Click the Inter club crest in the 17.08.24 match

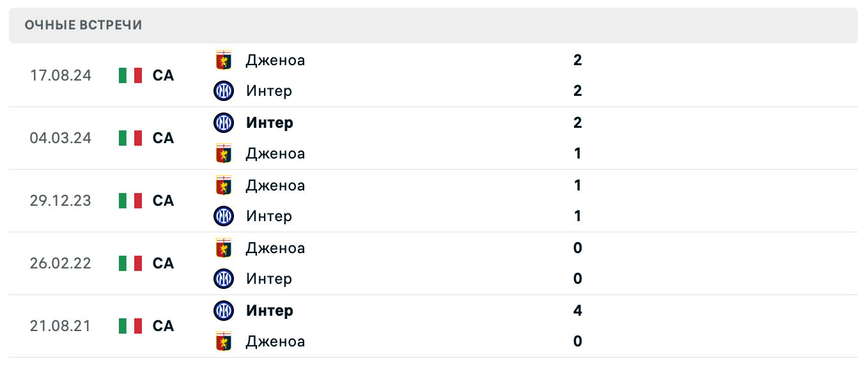point(224,91)
